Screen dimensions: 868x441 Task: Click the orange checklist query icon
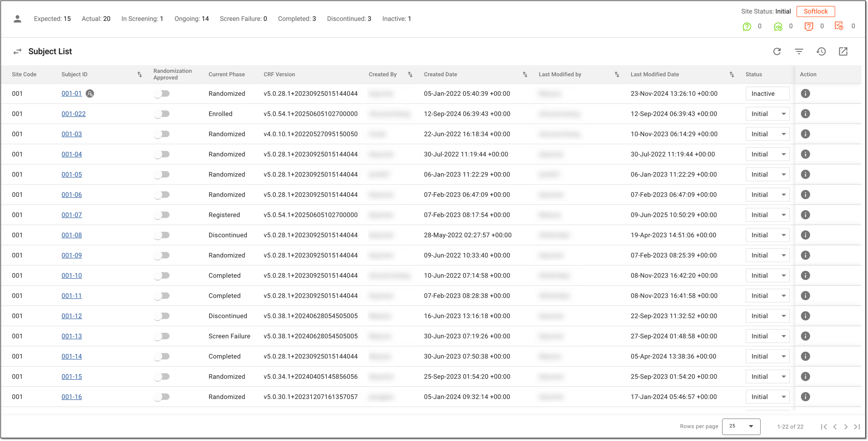[x=839, y=26]
